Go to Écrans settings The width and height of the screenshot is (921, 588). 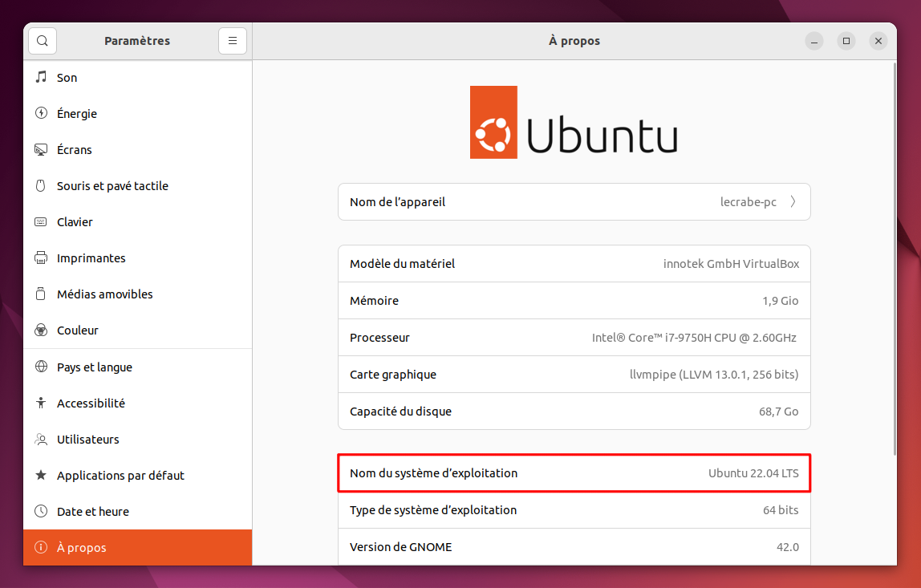coord(137,150)
